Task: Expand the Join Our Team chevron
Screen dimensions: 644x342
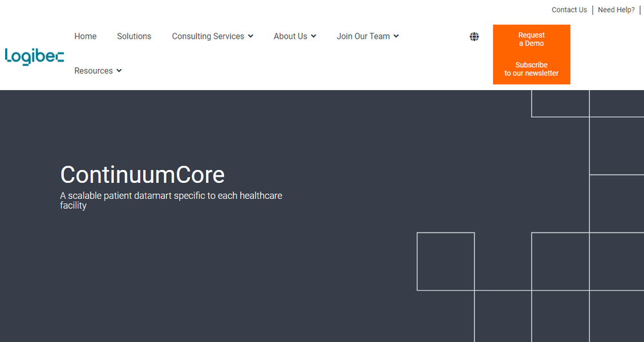Action: (396, 36)
